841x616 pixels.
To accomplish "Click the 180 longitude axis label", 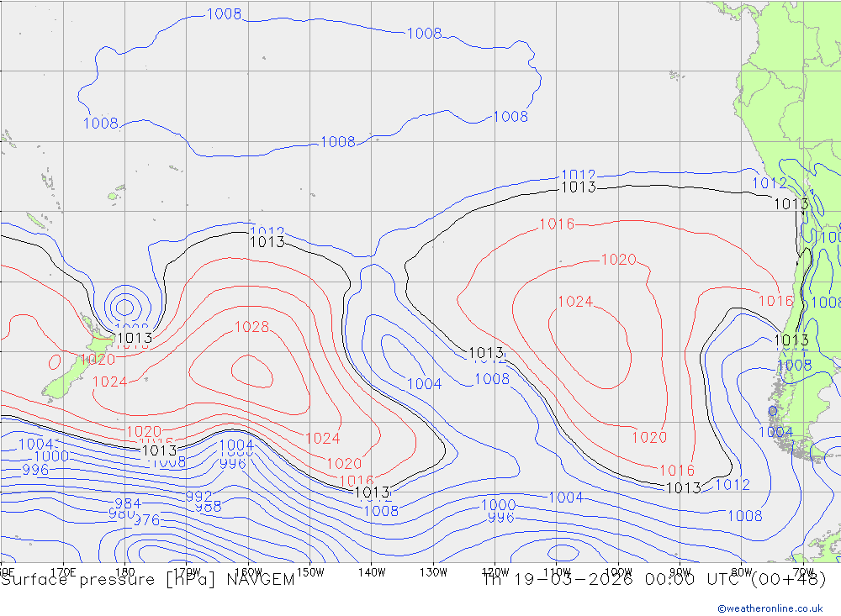I will [x=125, y=572].
